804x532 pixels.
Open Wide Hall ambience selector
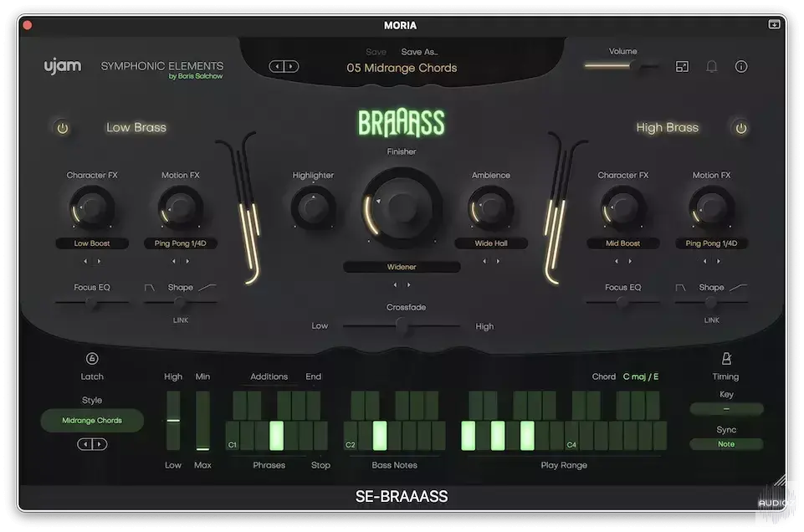tap(491, 243)
